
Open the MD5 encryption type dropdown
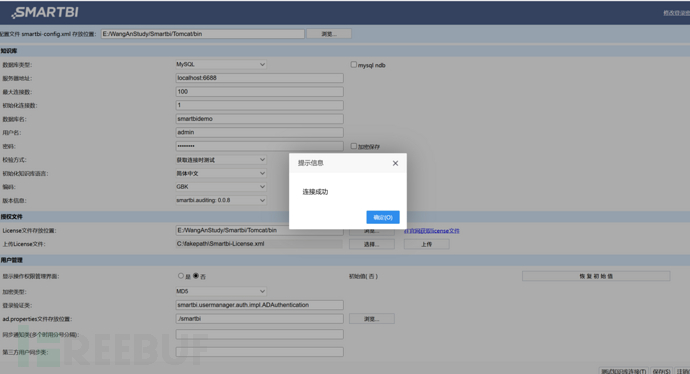(221, 291)
